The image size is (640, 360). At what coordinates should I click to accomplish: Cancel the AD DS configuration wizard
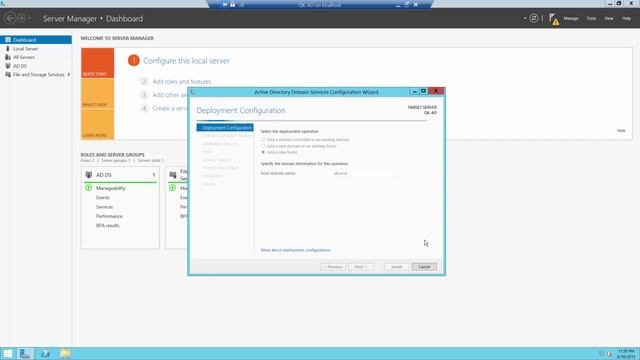pos(424,267)
